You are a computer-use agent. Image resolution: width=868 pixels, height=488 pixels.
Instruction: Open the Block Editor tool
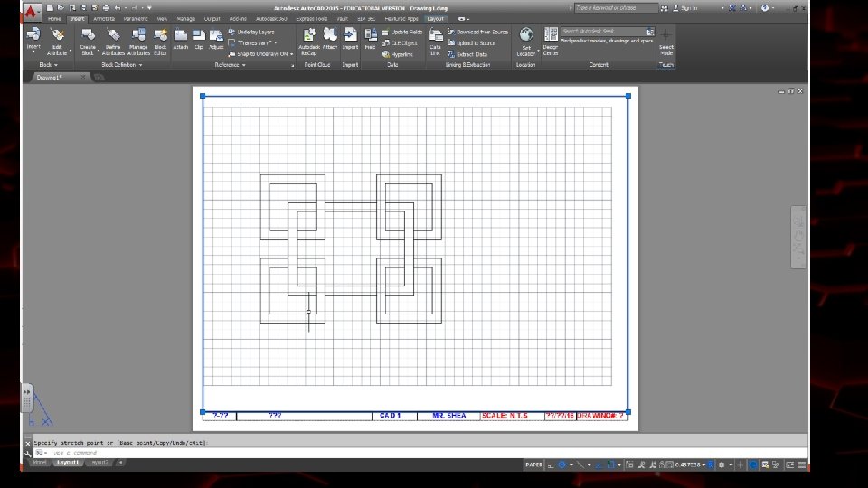point(161,42)
